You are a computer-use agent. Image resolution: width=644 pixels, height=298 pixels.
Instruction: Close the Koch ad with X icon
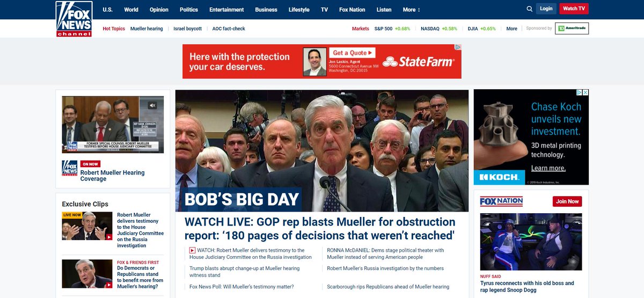point(586,92)
